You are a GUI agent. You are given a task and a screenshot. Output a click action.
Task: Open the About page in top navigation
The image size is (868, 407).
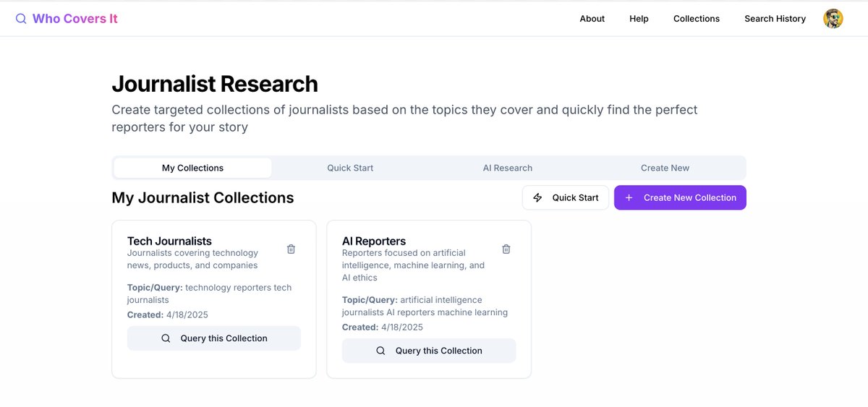pos(592,19)
